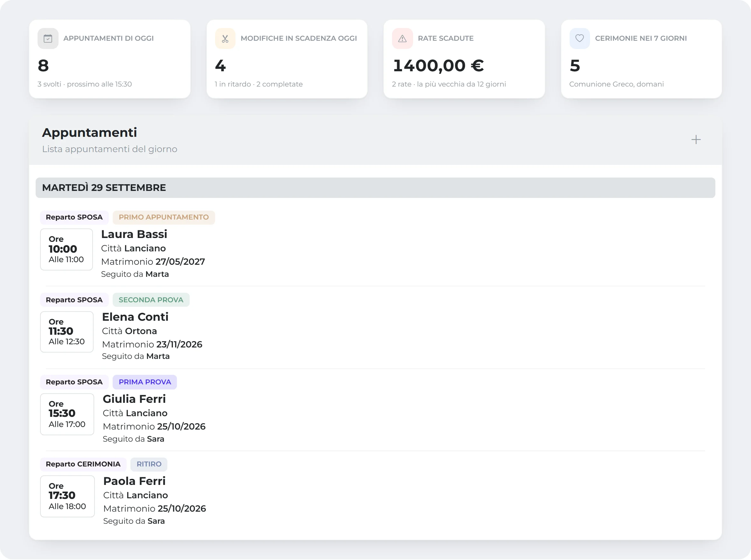Click the heart icon on Cerimonie nei 7 giorni card

click(580, 38)
